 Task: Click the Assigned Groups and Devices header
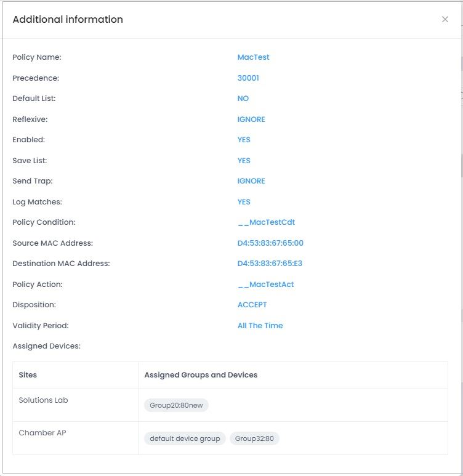pyautogui.click(x=201, y=375)
